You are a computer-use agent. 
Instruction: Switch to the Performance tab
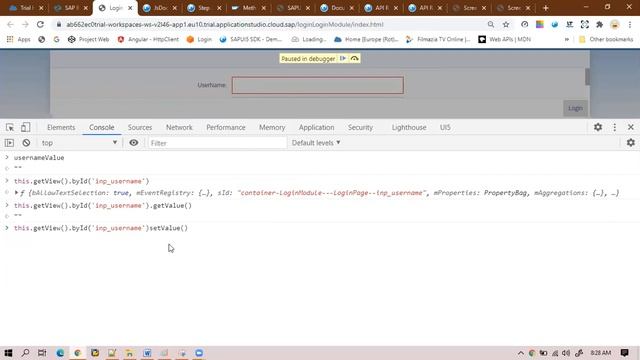(x=226, y=127)
